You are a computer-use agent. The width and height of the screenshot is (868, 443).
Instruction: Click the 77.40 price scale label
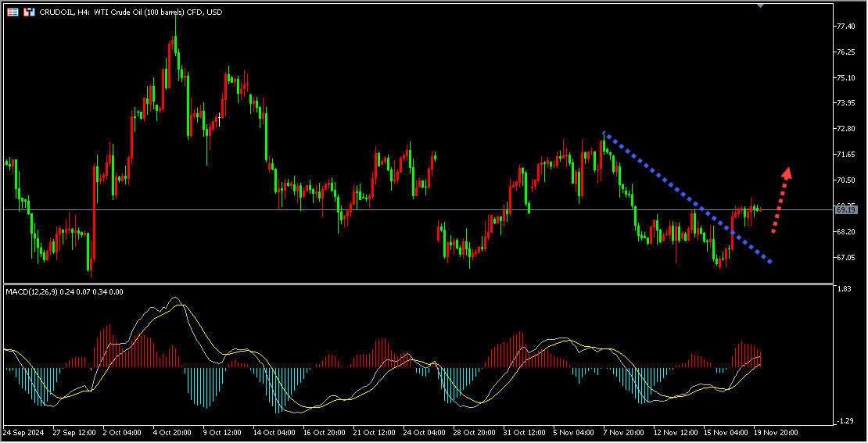coord(845,27)
